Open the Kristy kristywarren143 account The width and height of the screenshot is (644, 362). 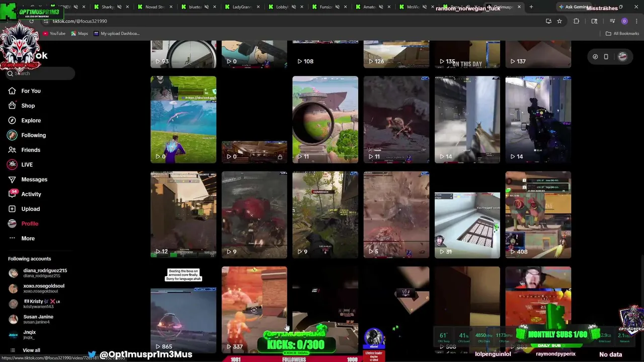(x=41, y=304)
